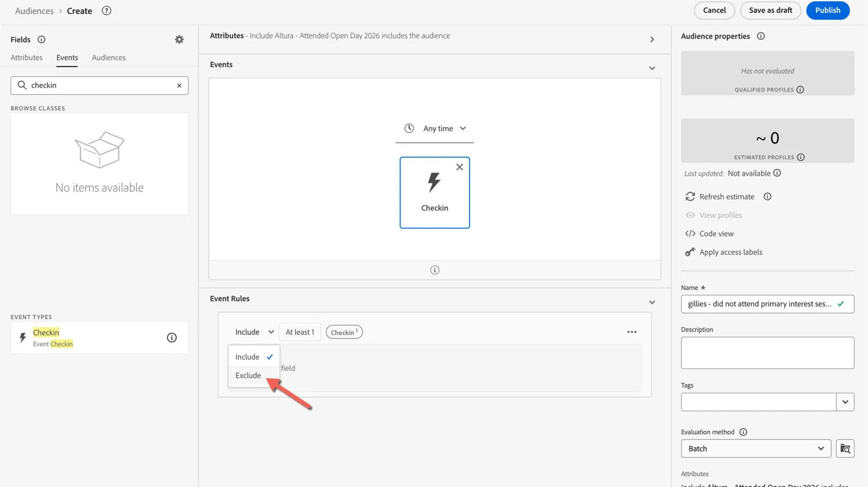The image size is (868, 487).
Task: Collapse the Event Rules section
Action: [652, 302]
